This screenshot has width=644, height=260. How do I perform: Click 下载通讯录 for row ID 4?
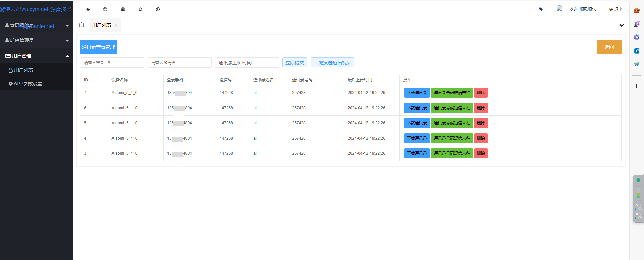(417, 138)
